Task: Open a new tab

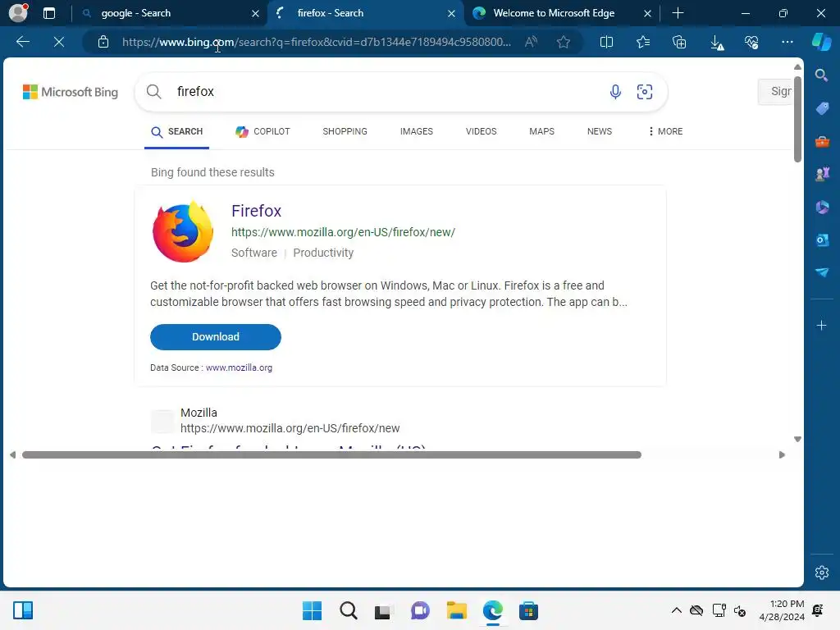Action: click(x=678, y=13)
